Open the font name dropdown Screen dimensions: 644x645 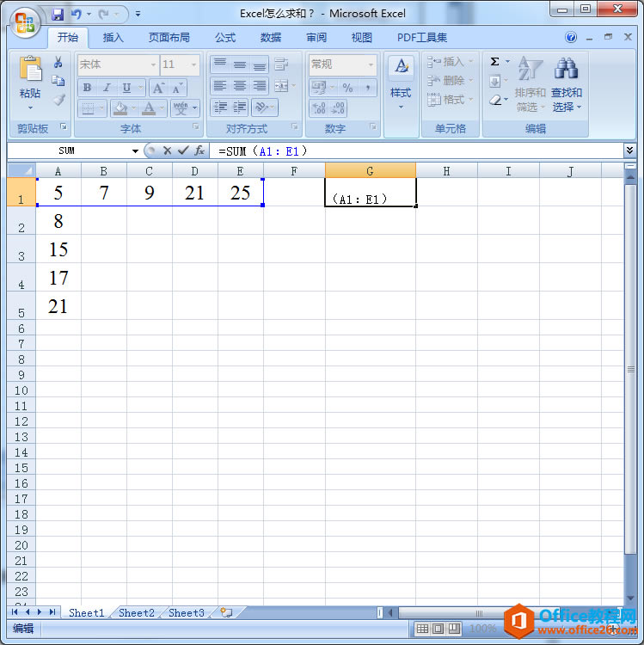pyautogui.click(x=153, y=64)
